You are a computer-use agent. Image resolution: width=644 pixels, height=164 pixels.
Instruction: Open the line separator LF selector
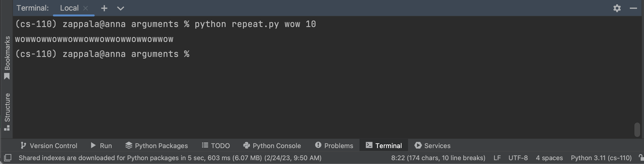[x=497, y=158]
